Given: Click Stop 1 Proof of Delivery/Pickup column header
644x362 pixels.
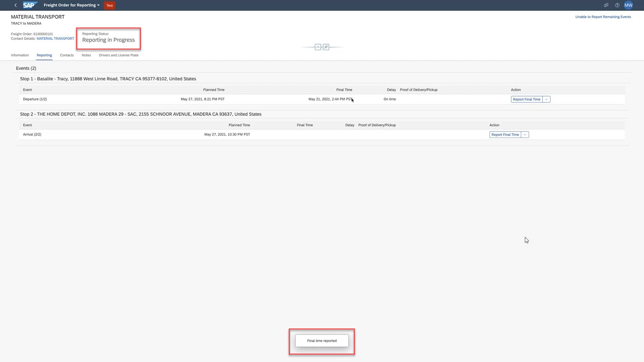Looking at the screenshot, I should (x=419, y=90).
